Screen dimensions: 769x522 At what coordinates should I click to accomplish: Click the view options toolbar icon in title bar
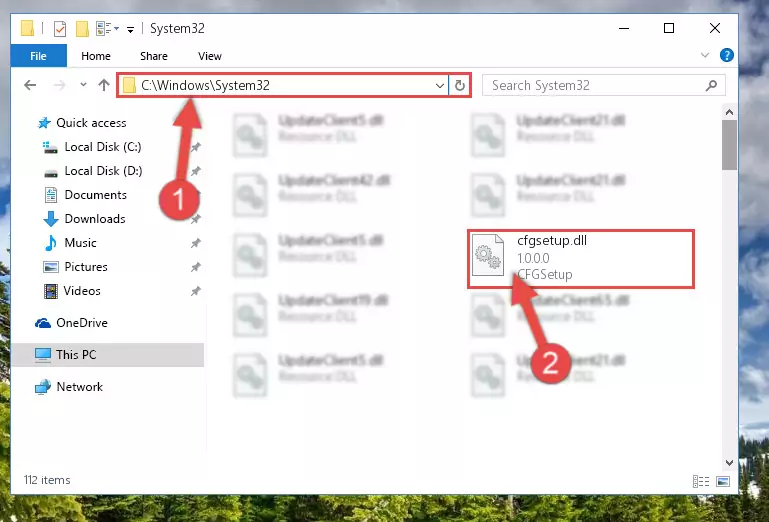[107, 28]
